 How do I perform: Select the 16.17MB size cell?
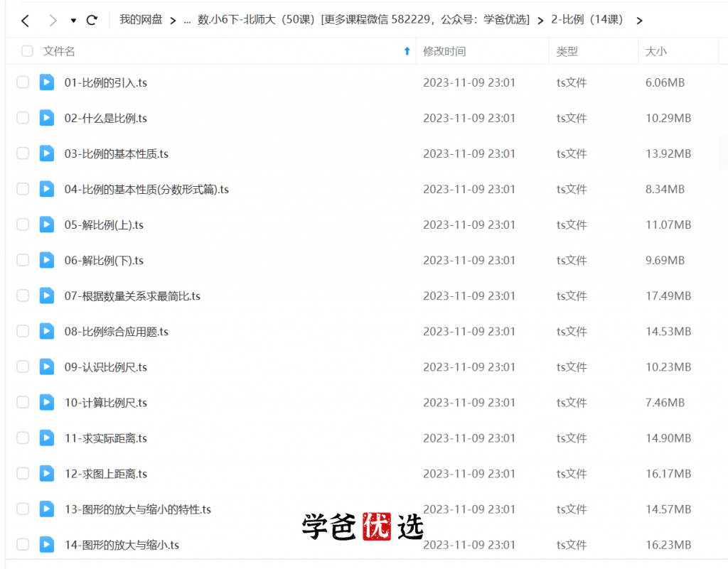pyautogui.click(x=668, y=474)
